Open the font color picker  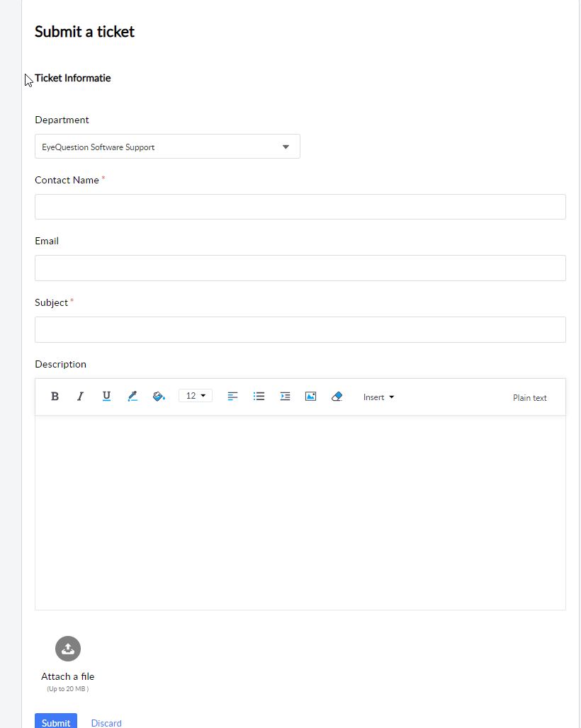click(x=132, y=397)
